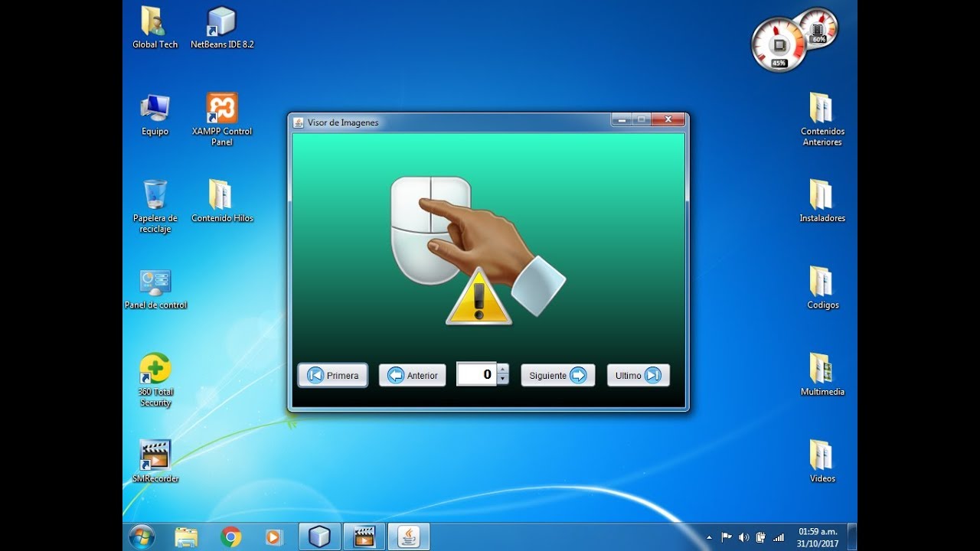Click the Action Center flag tray icon
Viewport: 980px width, 551px height.
point(726,537)
